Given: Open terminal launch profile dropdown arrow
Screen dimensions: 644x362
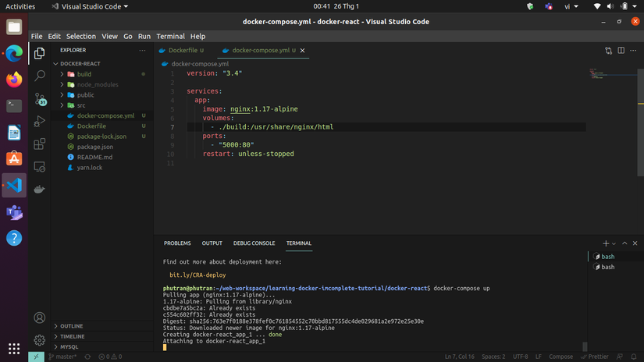Looking at the screenshot, I should point(614,243).
